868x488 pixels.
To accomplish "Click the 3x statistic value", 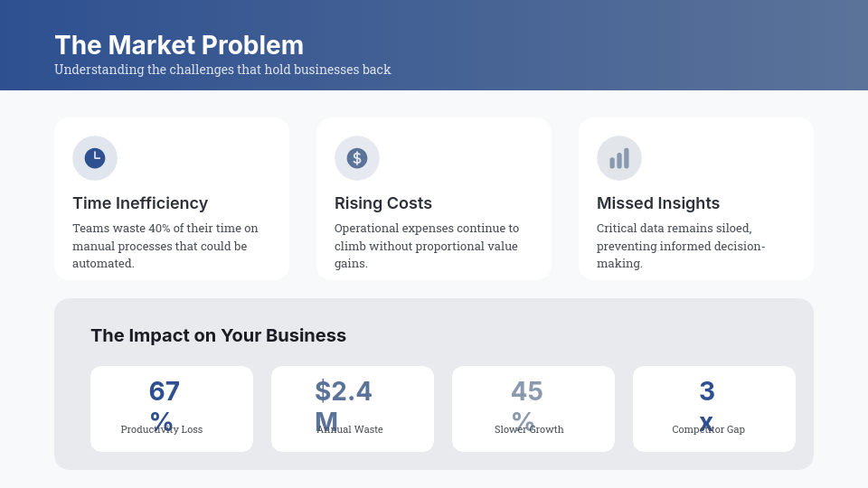I will pos(707,392).
